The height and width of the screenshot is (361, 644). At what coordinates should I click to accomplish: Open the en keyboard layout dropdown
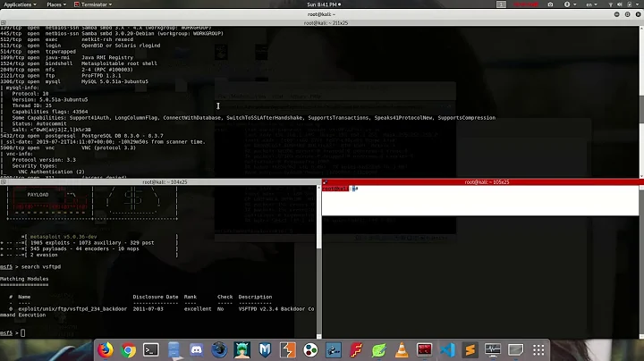point(591,4)
